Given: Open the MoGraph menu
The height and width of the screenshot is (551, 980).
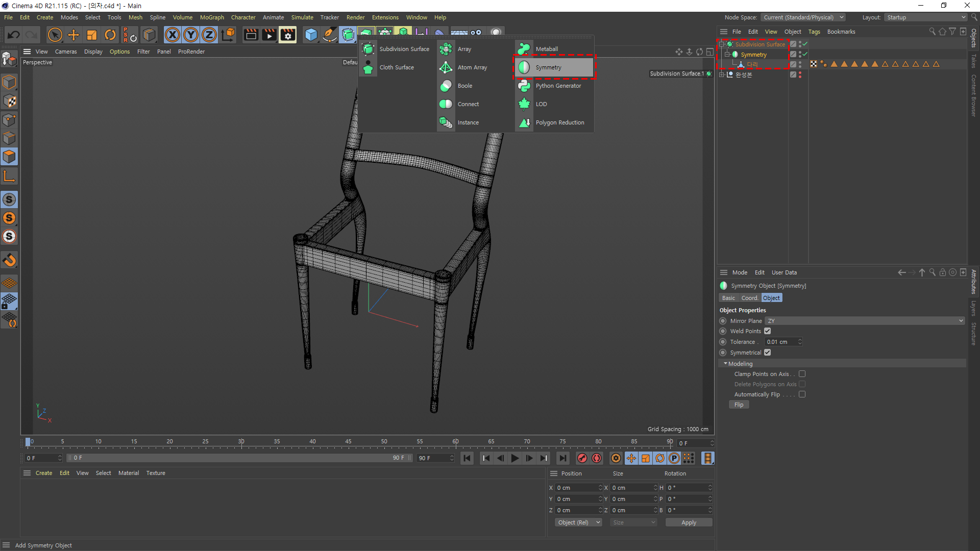Looking at the screenshot, I should pos(211,17).
